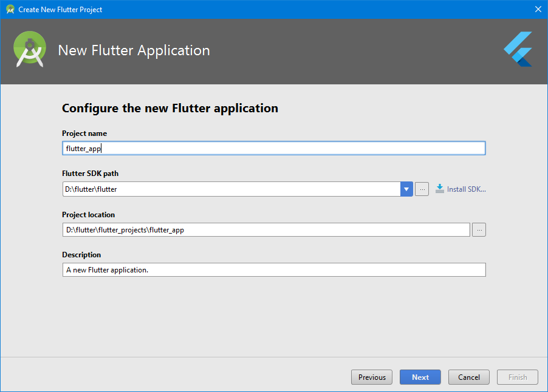Expand the Flutter SDK path dropdown arrow
The width and height of the screenshot is (548, 392).
tap(406, 189)
